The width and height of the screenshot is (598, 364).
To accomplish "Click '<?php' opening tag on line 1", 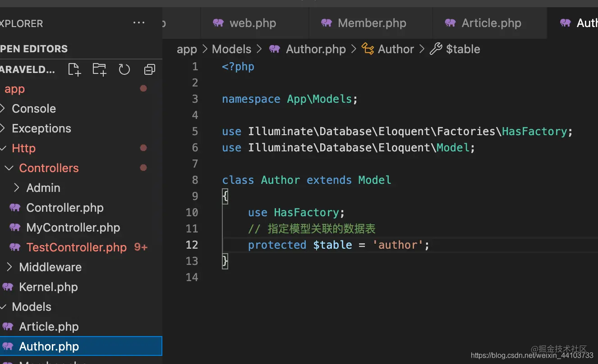I will (238, 66).
